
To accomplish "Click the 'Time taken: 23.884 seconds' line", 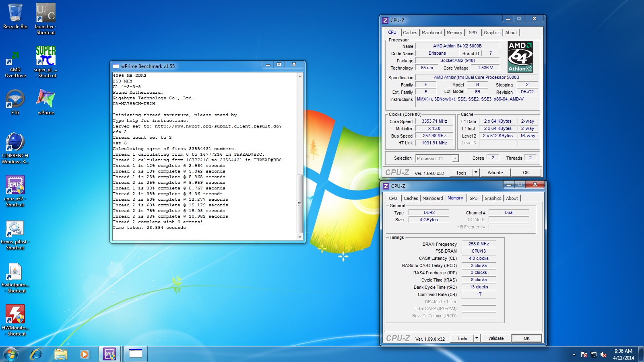I will [149, 228].
